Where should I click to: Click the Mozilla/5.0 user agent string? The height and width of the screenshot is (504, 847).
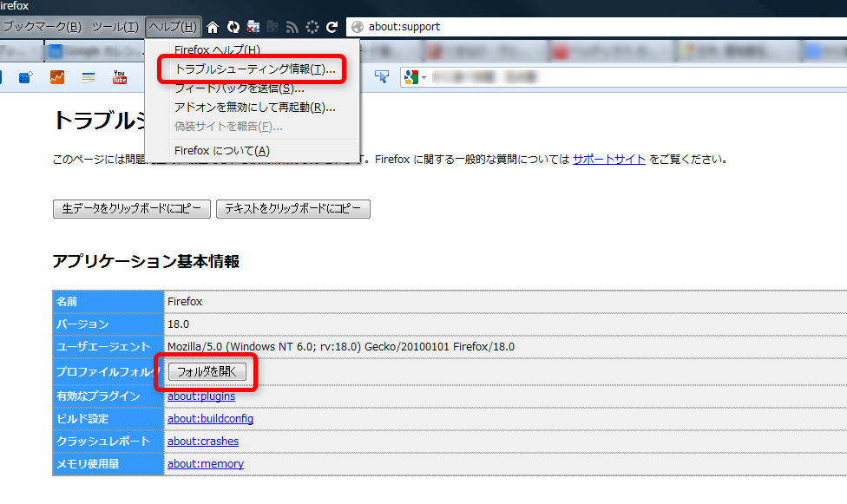click(x=341, y=347)
